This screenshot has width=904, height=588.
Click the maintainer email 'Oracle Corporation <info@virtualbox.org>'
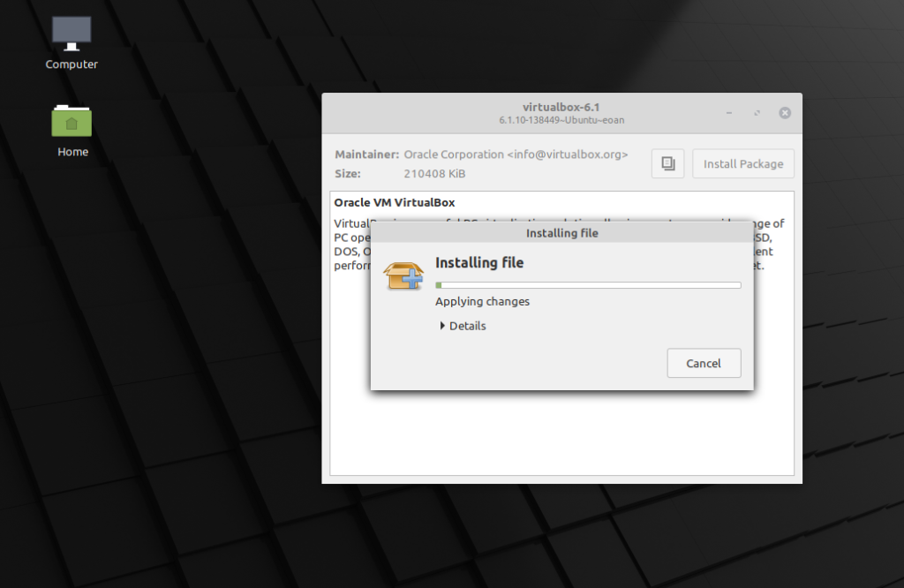(516, 155)
